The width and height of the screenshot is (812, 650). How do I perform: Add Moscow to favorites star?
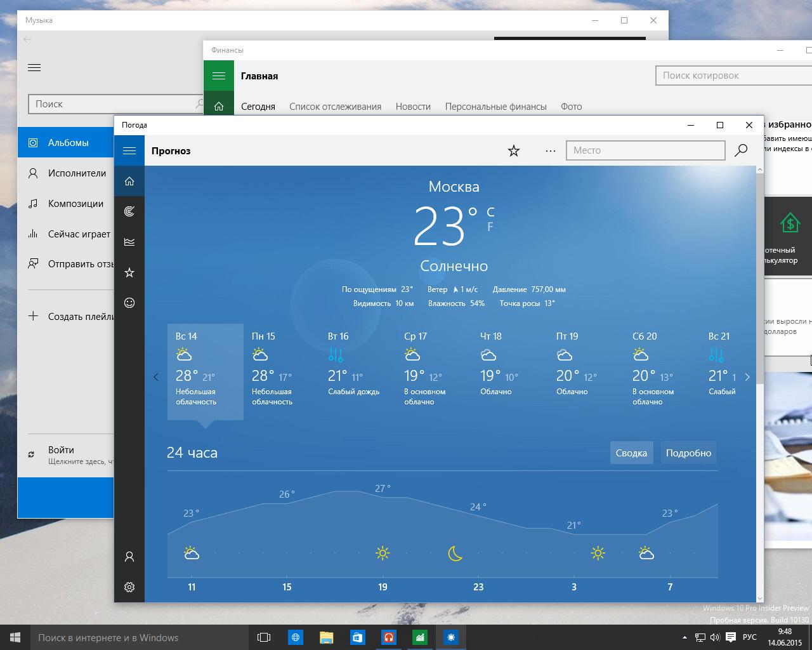tap(514, 150)
